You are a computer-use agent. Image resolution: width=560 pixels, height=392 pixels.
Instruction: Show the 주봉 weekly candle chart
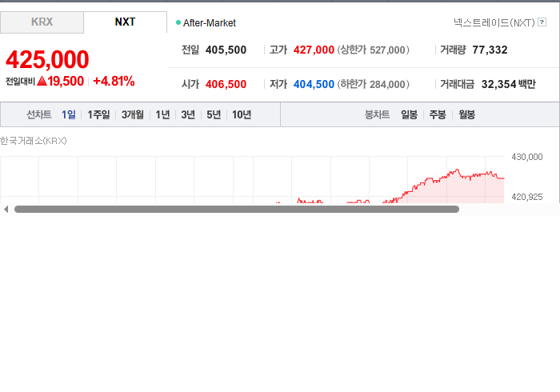(x=438, y=114)
